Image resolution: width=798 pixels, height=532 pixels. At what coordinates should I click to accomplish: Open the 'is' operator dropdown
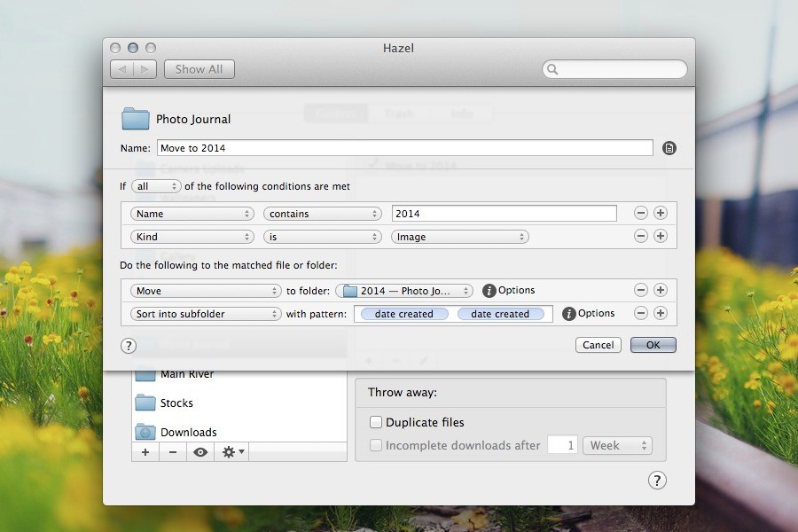pyautogui.click(x=323, y=237)
